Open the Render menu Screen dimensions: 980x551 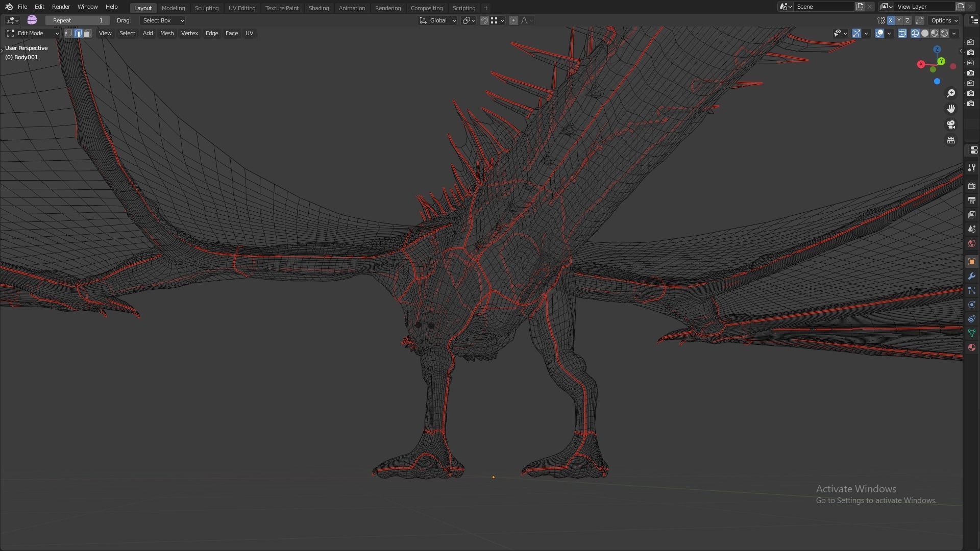(x=61, y=7)
